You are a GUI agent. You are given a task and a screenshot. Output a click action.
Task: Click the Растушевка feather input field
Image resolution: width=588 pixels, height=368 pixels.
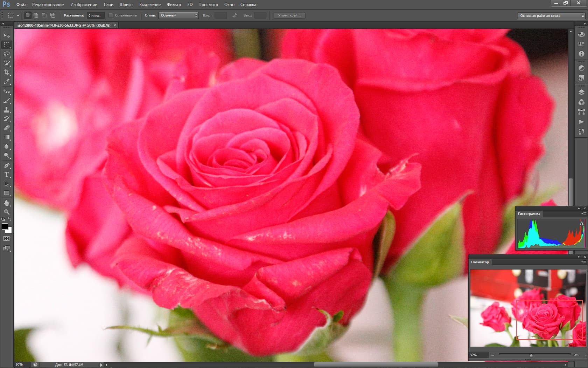tap(95, 15)
